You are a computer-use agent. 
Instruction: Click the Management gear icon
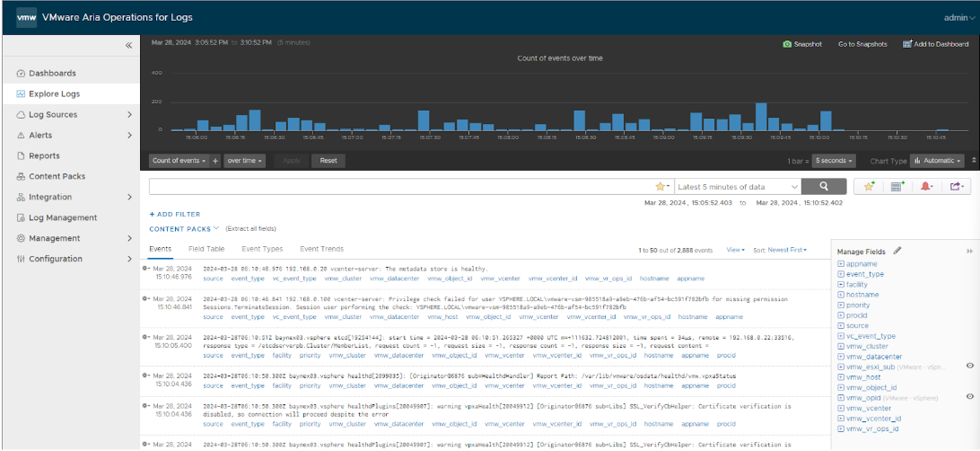tap(21, 238)
